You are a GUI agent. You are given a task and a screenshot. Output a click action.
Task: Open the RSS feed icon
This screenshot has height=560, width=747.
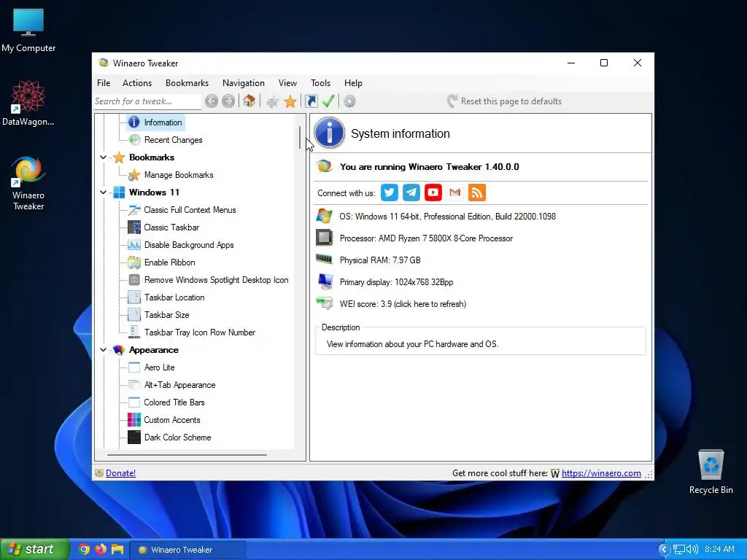click(x=477, y=192)
